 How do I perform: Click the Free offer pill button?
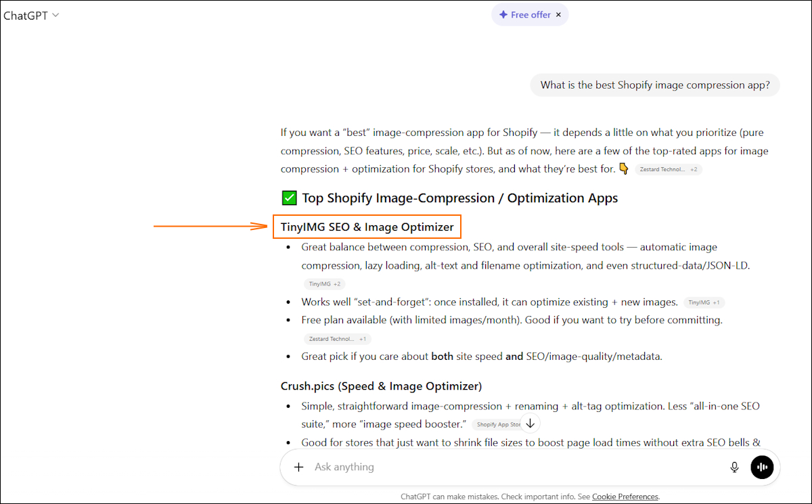(x=530, y=14)
